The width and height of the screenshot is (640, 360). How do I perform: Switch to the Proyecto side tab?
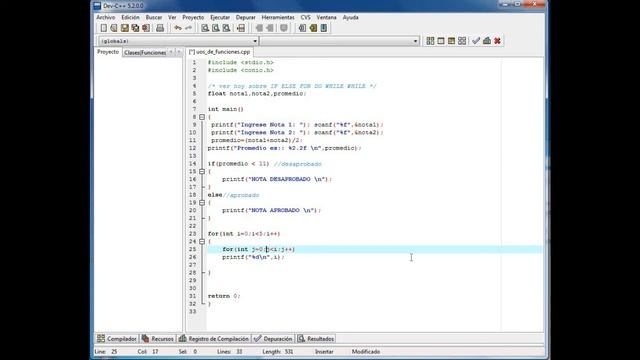[108, 52]
